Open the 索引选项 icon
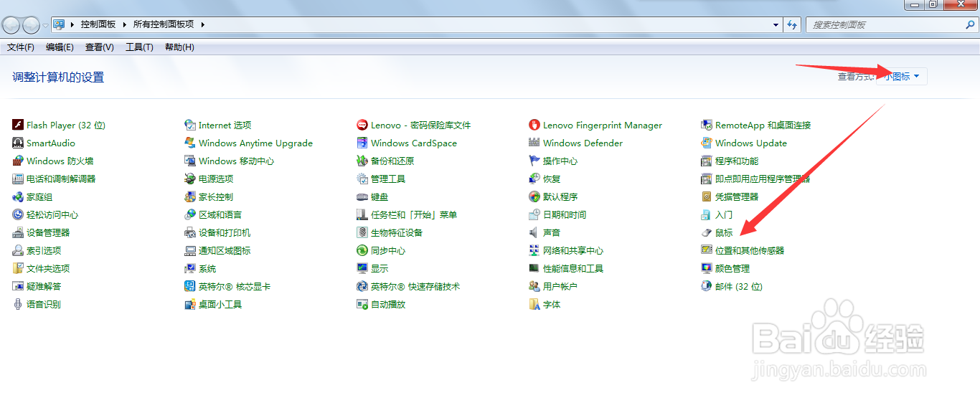 tap(19, 250)
